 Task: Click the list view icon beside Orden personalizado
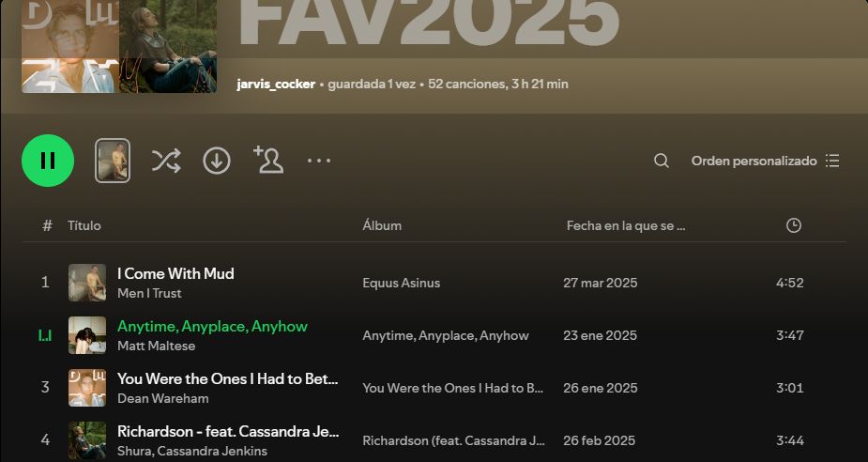[x=832, y=161]
